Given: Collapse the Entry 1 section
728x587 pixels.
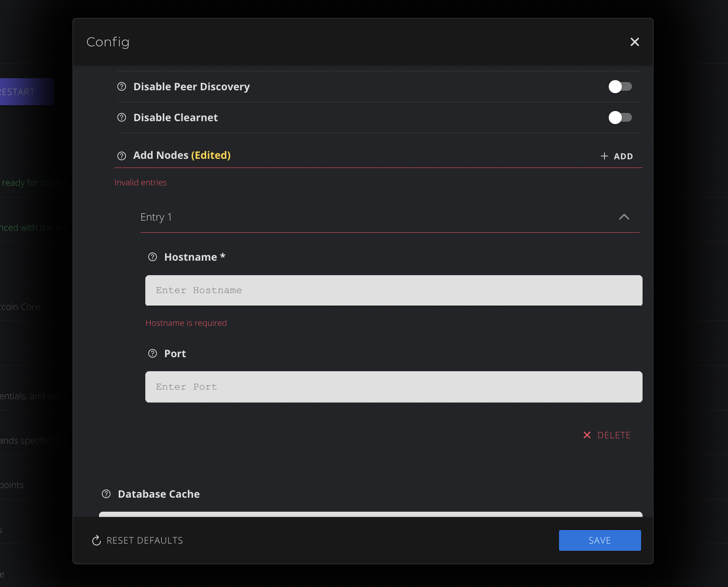Looking at the screenshot, I should [x=624, y=217].
